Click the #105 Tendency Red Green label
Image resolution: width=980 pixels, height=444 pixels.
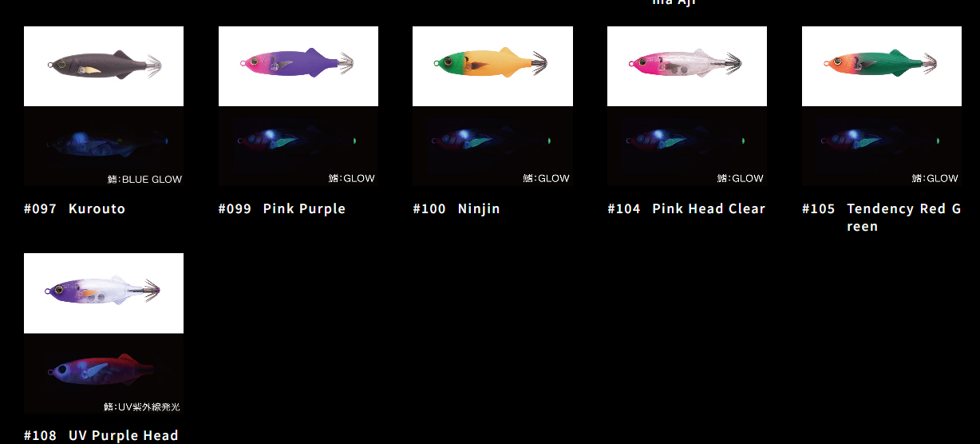point(882,217)
